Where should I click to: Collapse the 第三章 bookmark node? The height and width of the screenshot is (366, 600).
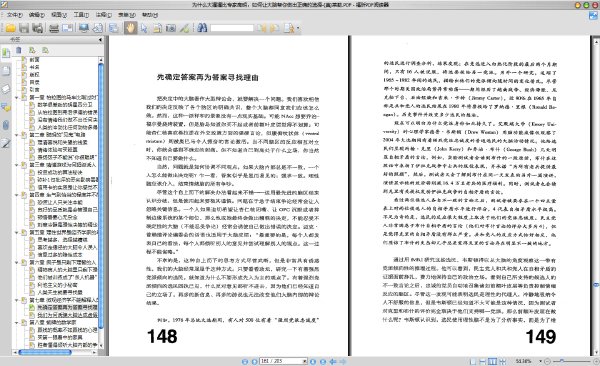coord(17,165)
